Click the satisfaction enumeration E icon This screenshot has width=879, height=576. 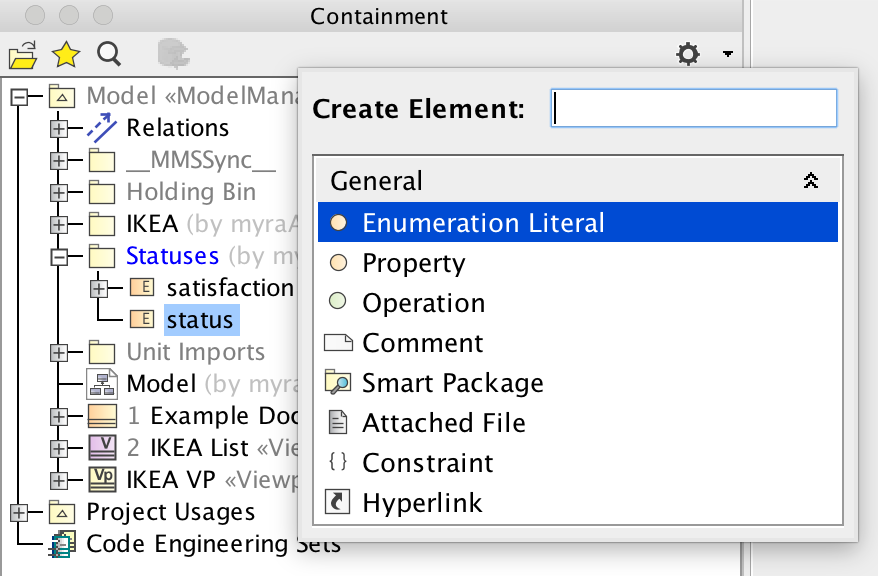[x=142, y=287]
